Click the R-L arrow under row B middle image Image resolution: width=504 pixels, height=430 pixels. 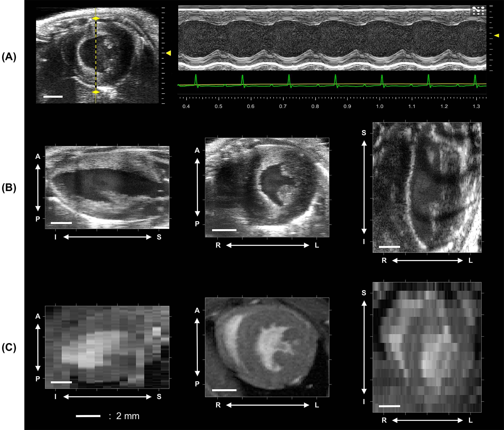pos(267,245)
